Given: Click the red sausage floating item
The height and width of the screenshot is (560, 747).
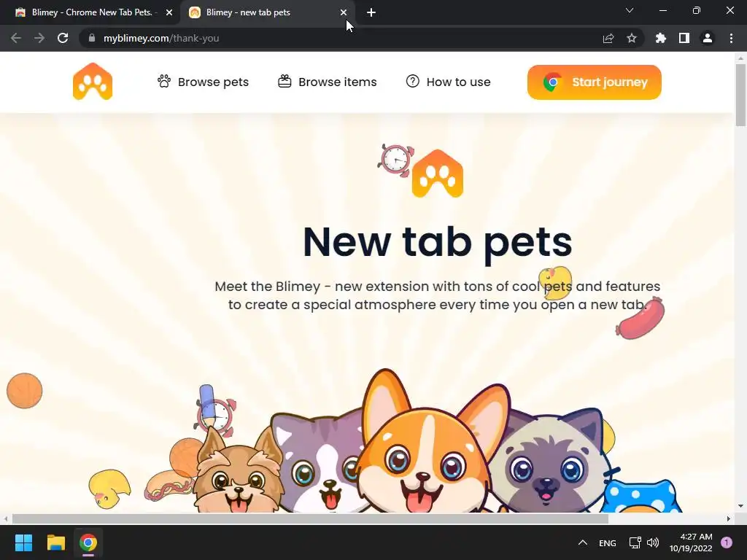Looking at the screenshot, I should pos(640,318).
